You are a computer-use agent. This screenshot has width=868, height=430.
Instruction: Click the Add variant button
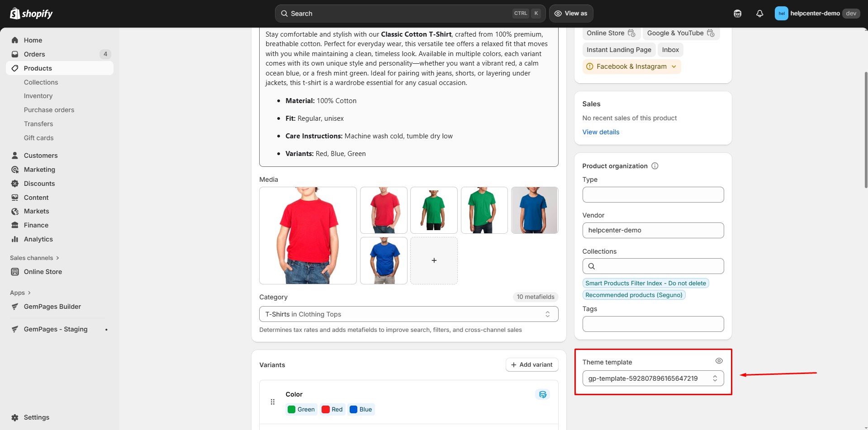(531, 365)
